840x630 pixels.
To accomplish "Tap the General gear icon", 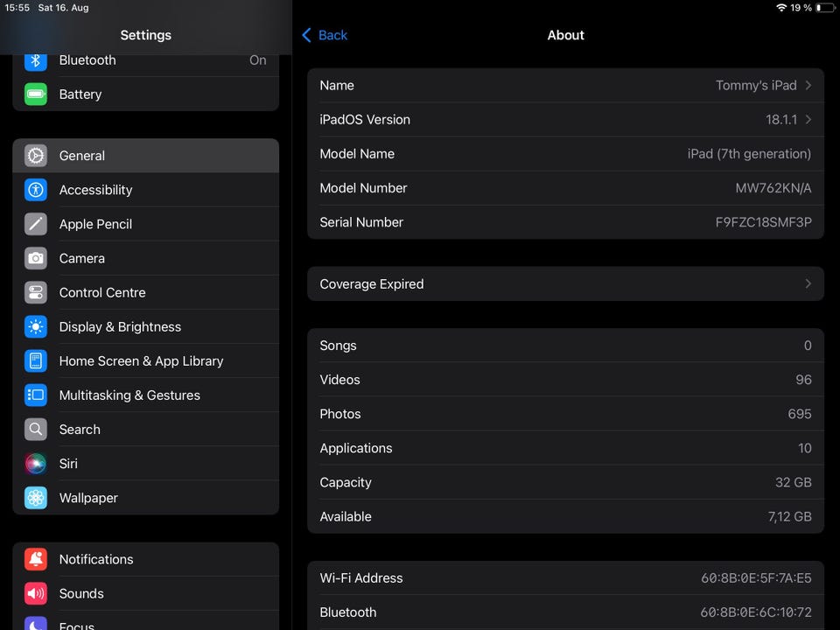I will click(x=36, y=156).
